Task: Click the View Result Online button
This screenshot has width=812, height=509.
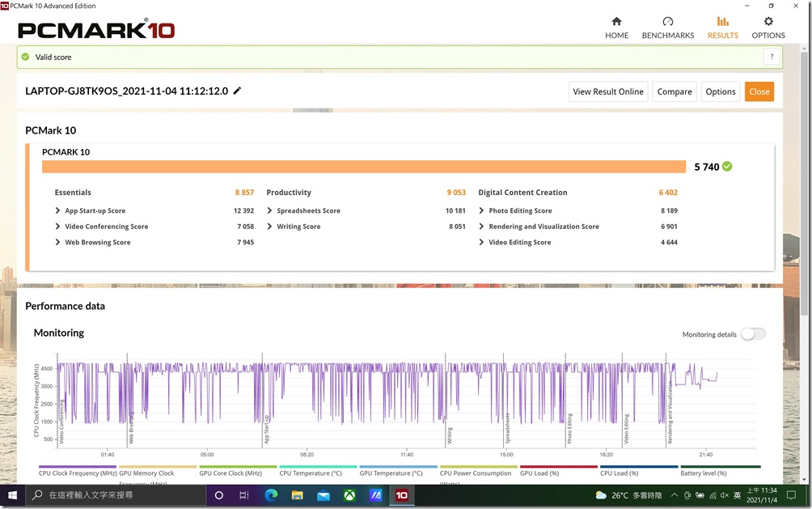Action: (x=608, y=91)
